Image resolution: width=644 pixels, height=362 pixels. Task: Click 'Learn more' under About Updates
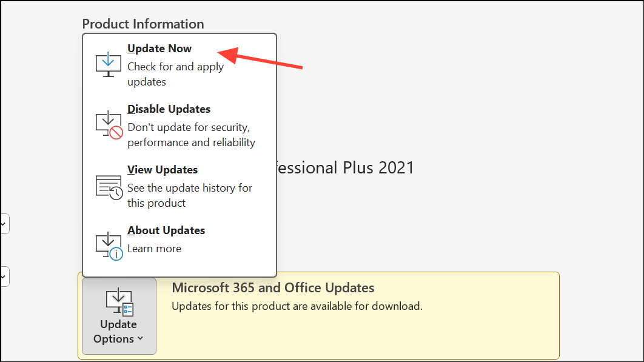point(153,248)
